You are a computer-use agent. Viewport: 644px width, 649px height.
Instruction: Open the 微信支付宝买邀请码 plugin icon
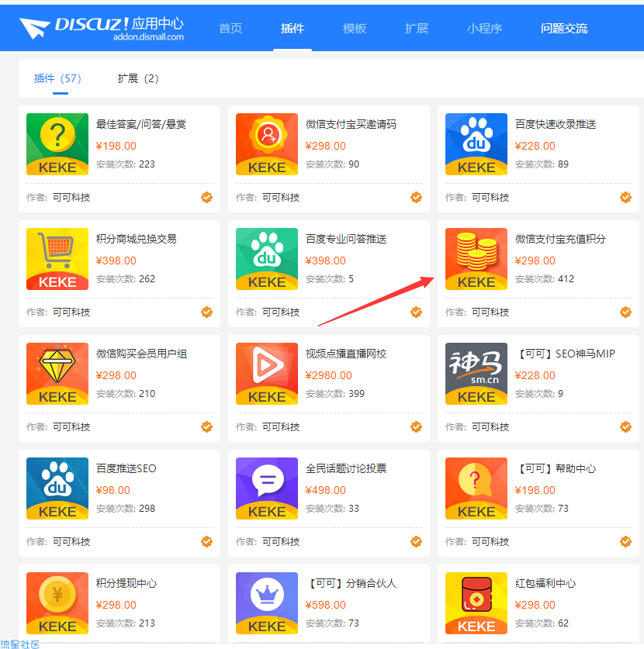(267, 144)
